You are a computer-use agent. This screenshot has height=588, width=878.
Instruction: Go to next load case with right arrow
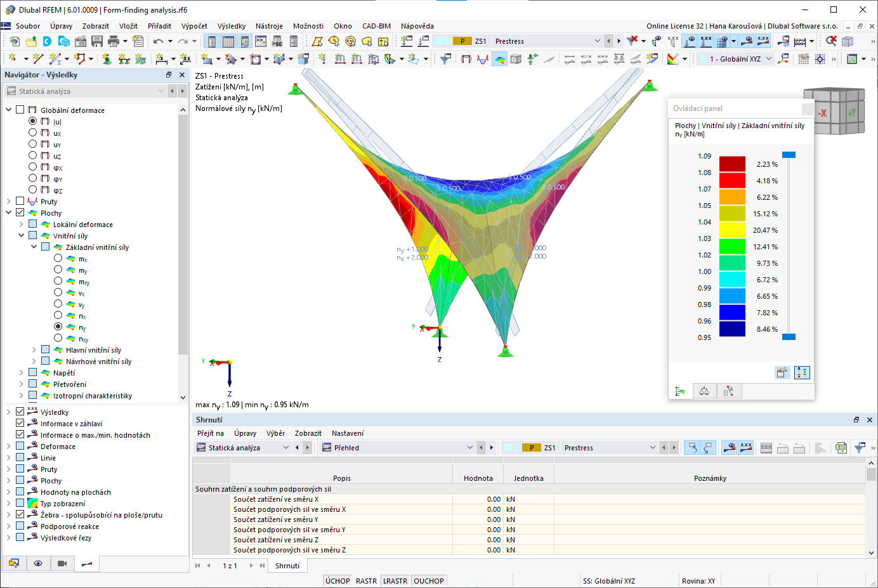[x=619, y=41]
